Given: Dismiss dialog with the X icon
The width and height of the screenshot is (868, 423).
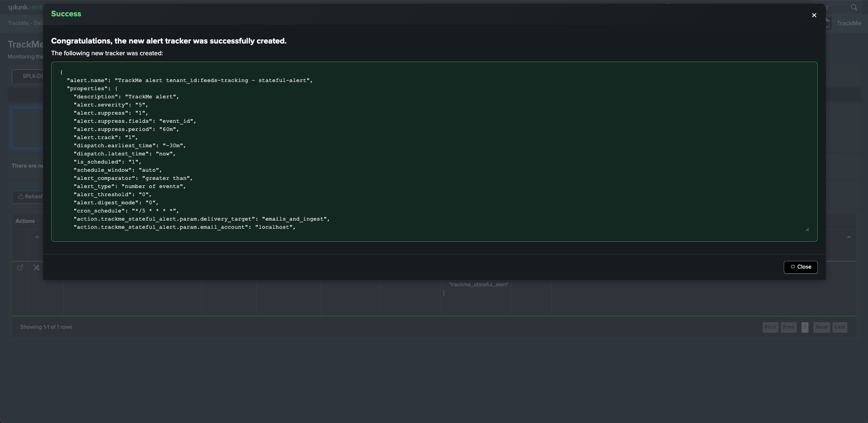Looking at the screenshot, I should coord(814,15).
